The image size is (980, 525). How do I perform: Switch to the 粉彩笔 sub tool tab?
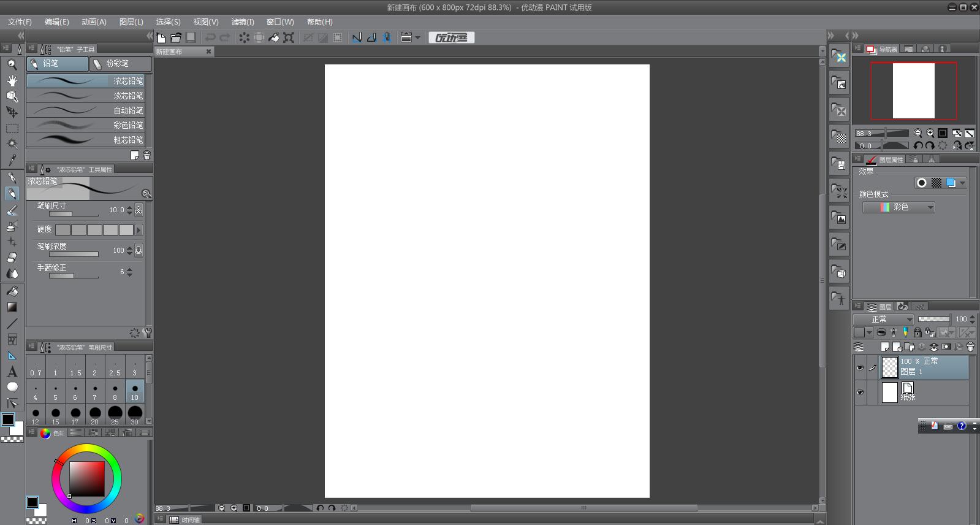(120, 64)
